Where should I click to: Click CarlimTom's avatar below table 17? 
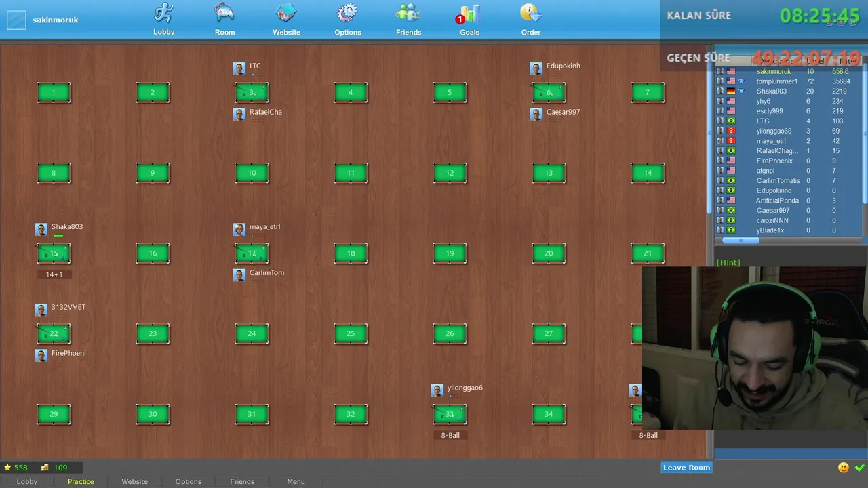(239, 274)
